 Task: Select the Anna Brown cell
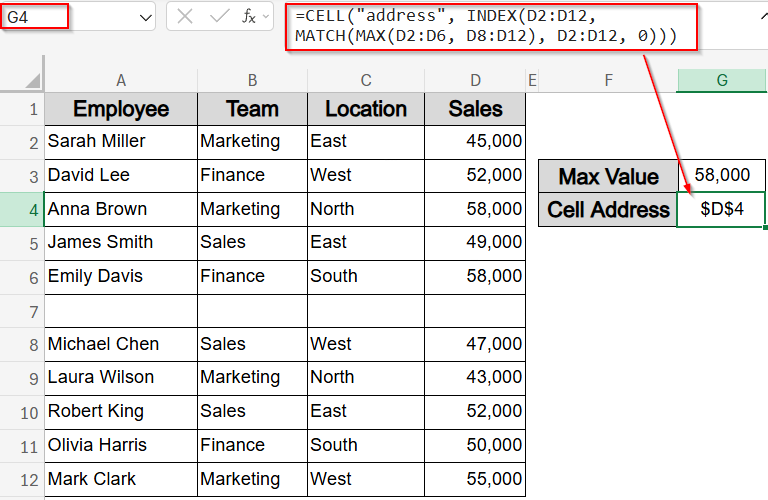point(121,210)
